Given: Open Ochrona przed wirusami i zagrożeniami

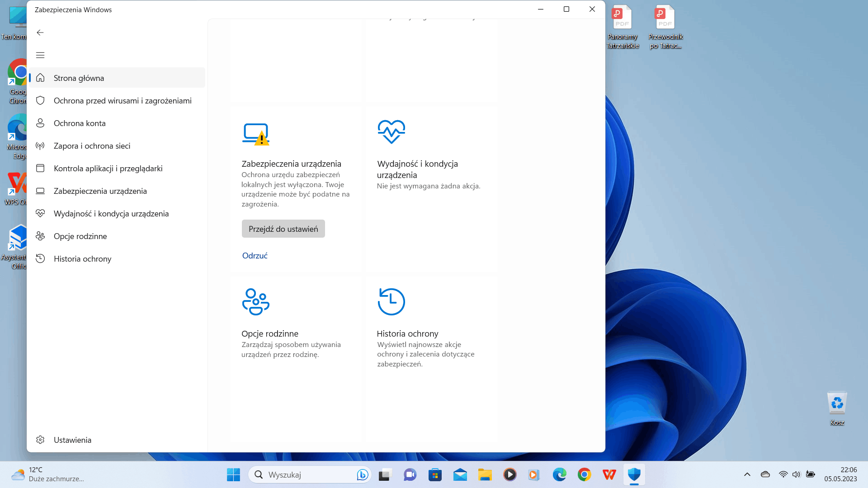Looking at the screenshot, I should (122, 100).
